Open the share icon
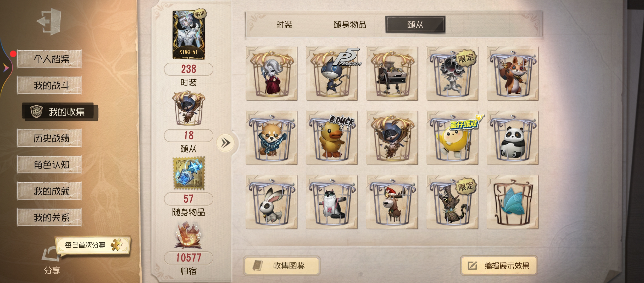This screenshot has height=283, width=644. pos(51,254)
